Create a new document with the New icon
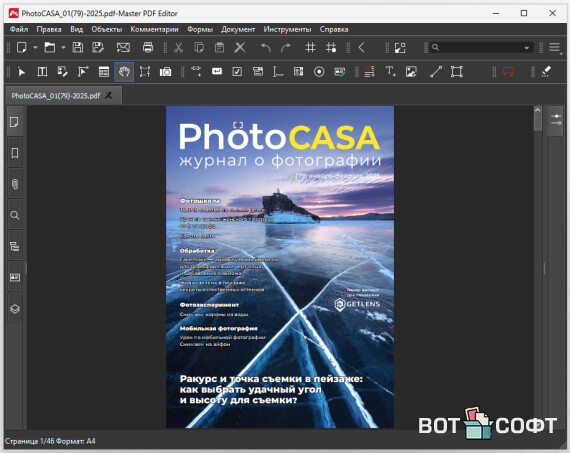570x453 pixels. click(x=21, y=47)
